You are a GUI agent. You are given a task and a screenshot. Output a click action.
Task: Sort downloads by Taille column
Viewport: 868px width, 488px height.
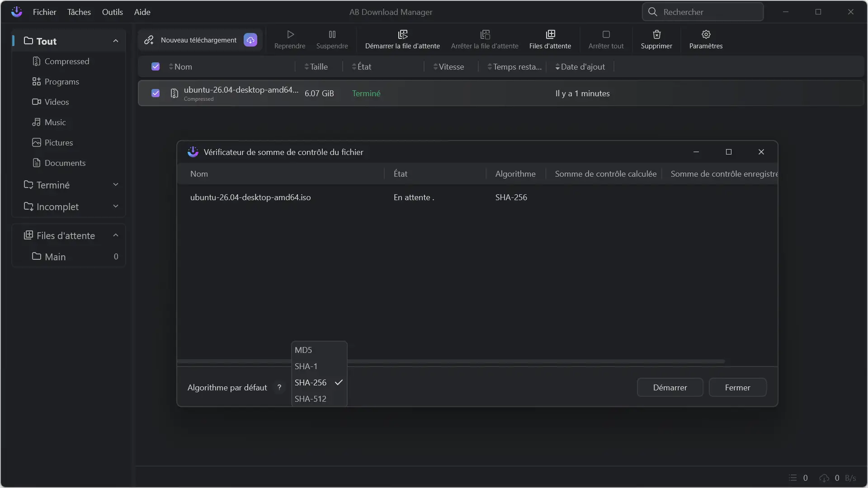[316, 66]
